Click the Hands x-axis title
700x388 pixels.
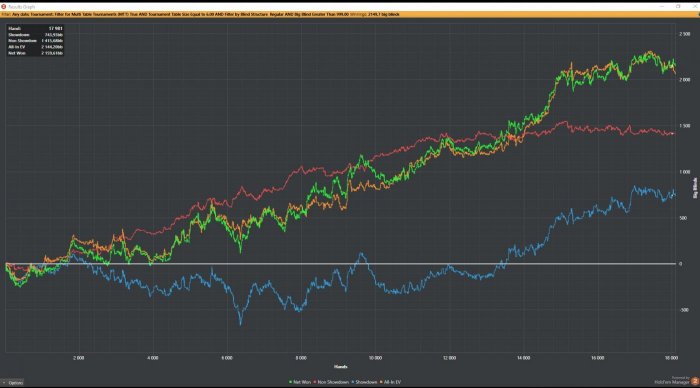point(340,367)
